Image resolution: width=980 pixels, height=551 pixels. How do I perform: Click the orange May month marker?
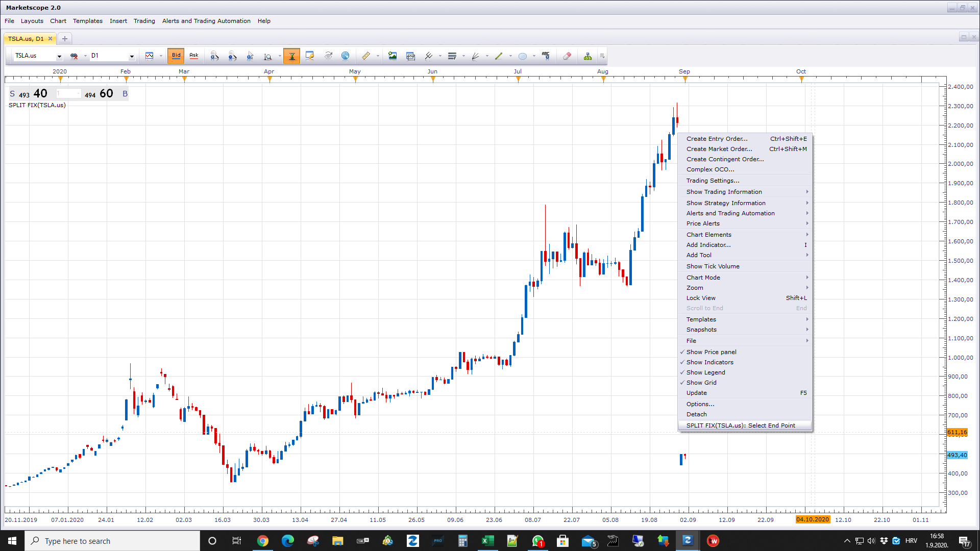tap(356, 79)
